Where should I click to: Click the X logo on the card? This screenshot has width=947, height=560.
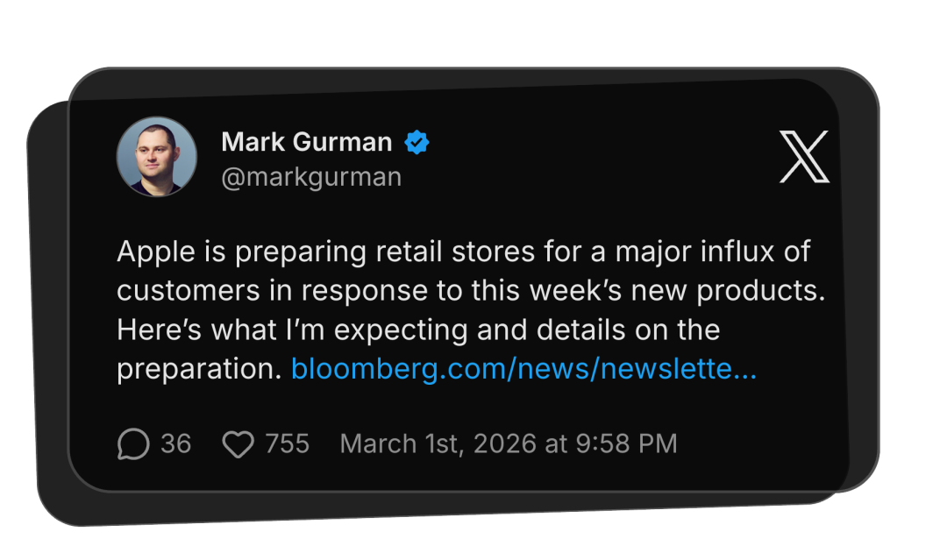pyautogui.click(x=803, y=157)
